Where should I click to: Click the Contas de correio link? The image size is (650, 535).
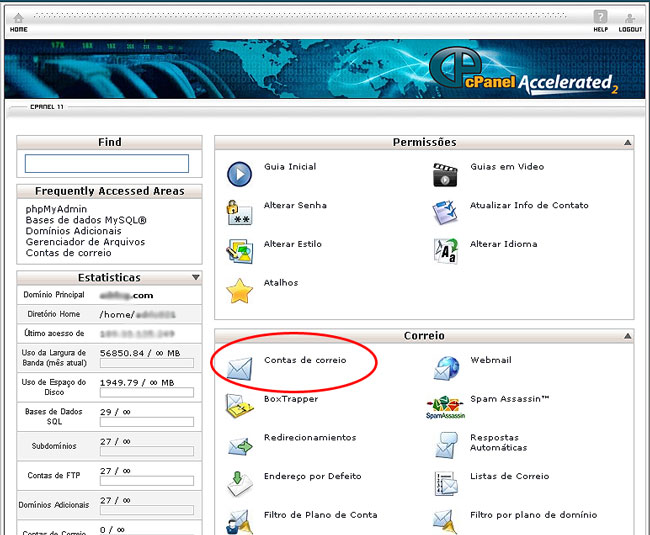tap(305, 360)
